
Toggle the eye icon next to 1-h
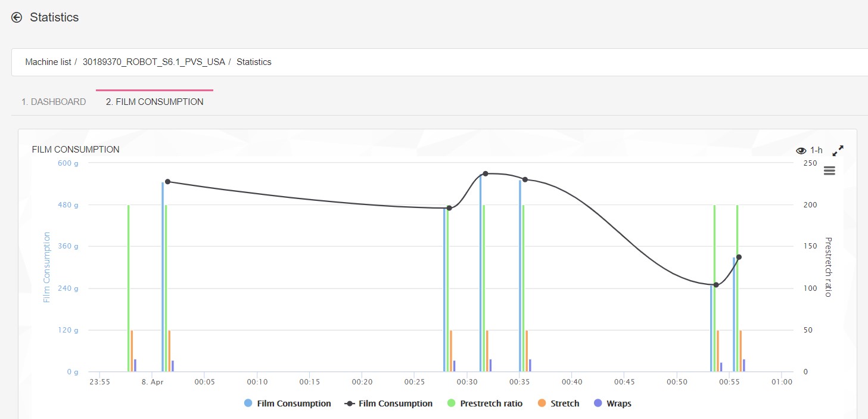point(801,150)
